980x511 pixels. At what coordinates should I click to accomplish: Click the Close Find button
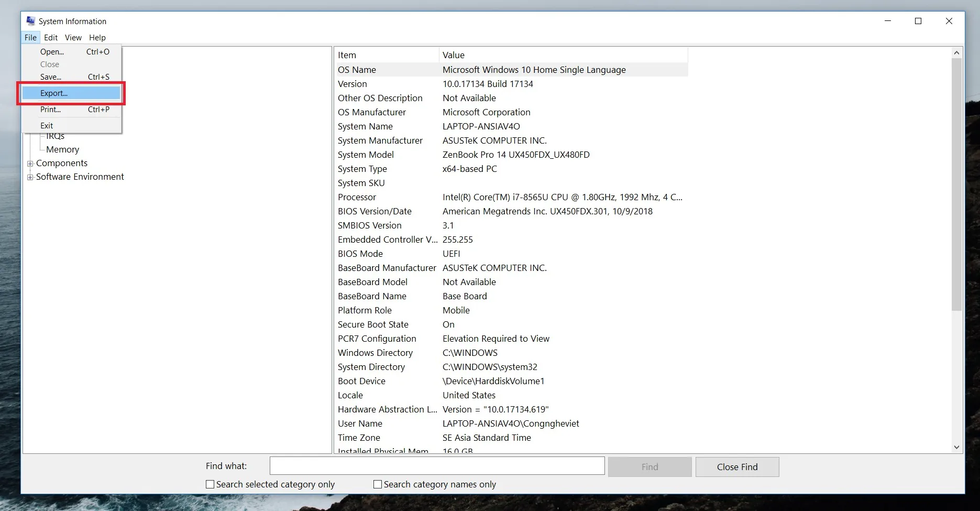[x=737, y=467]
